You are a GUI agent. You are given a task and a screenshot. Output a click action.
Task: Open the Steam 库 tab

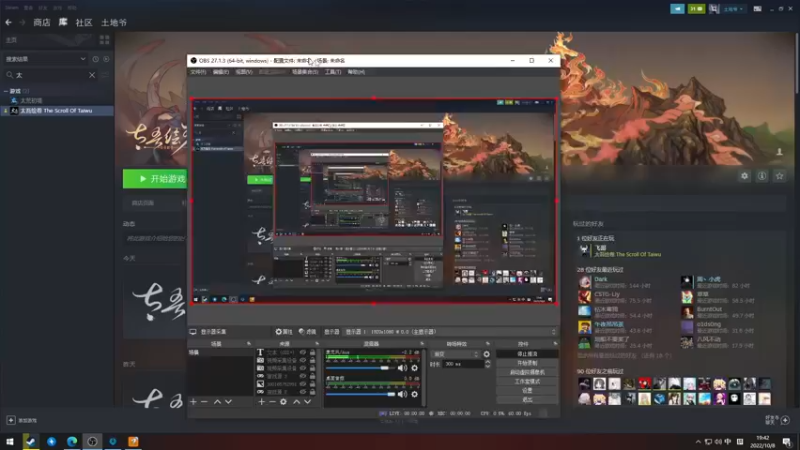63,22
